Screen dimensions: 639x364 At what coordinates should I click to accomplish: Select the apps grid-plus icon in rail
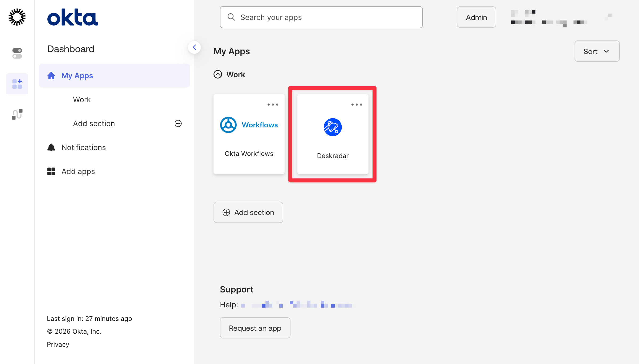pyautogui.click(x=17, y=84)
